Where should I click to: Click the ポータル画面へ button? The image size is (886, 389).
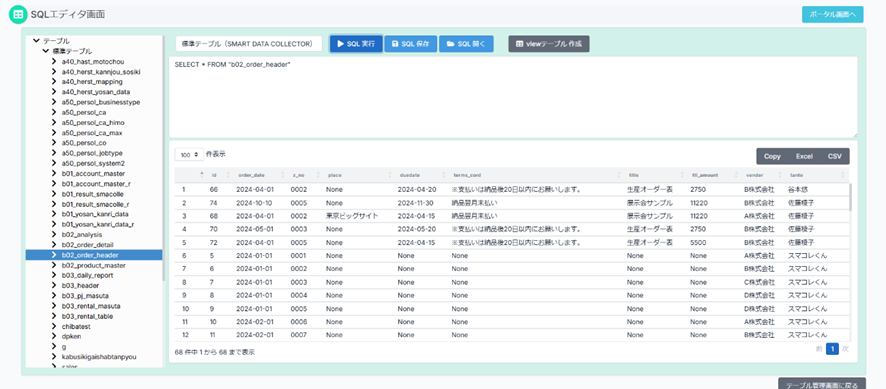coord(832,14)
